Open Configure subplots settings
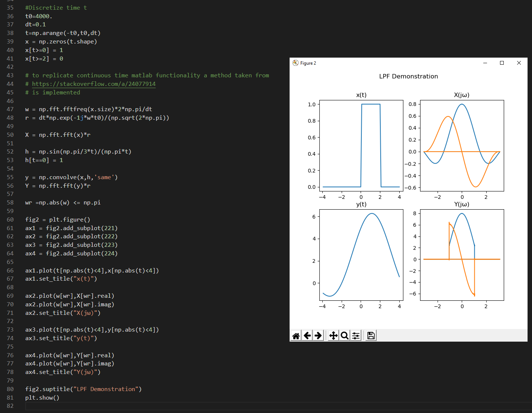Image resolution: width=532 pixels, height=413 pixels. tap(356, 336)
